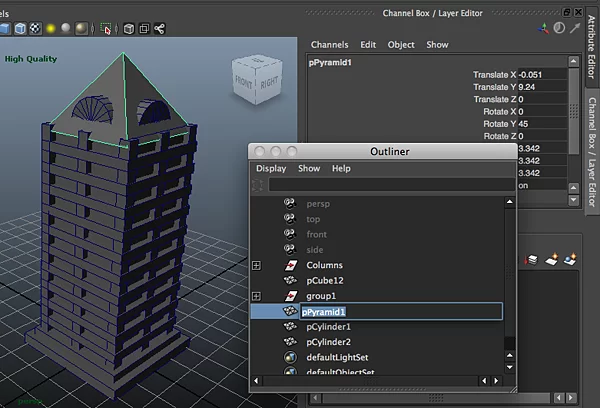The image size is (600, 408).
Task: Click channel speed half-circle dial icon
Action: point(559,28)
